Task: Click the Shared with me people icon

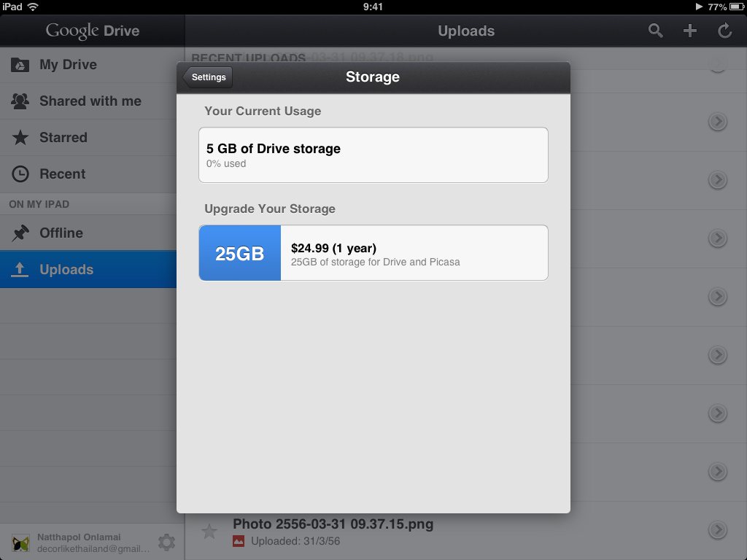Action: (x=20, y=101)
